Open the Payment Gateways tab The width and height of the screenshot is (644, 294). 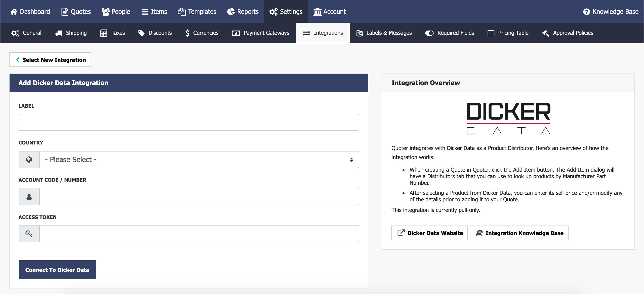pos(260,33)
